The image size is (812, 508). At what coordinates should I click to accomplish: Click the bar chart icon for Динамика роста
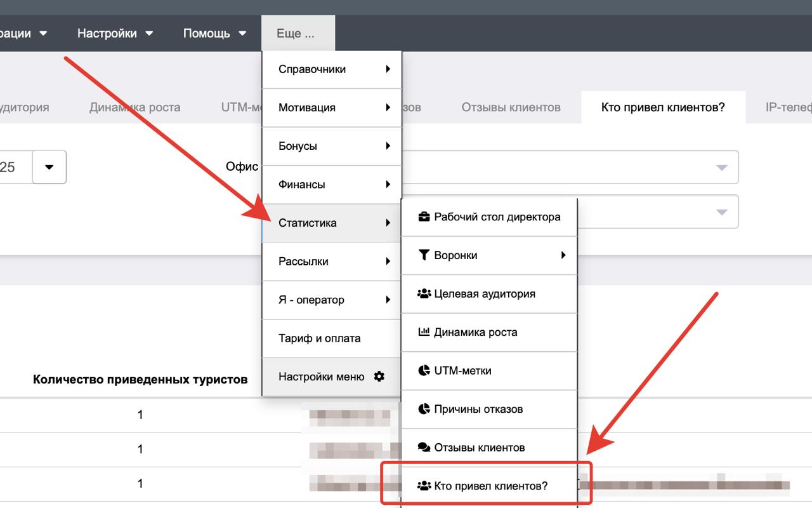(x=424, y=332)
